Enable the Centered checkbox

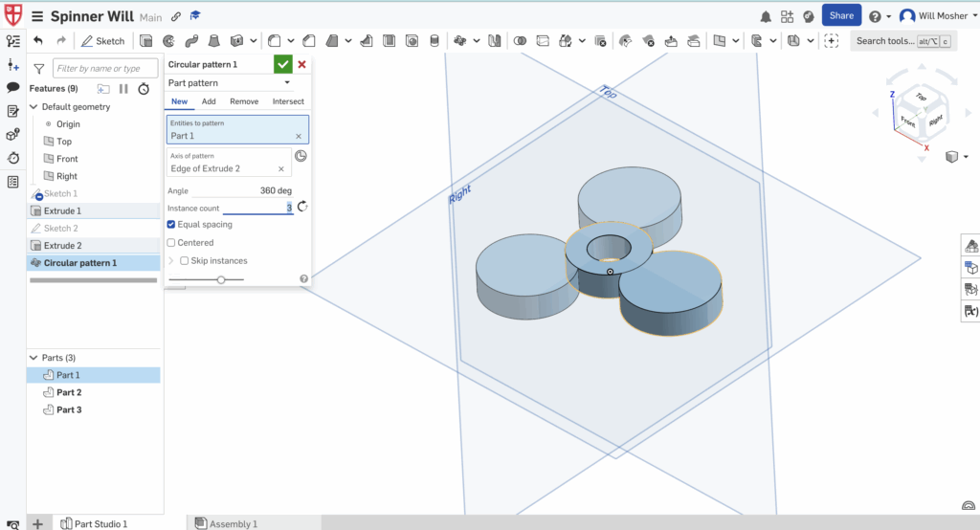coord(171,243)
